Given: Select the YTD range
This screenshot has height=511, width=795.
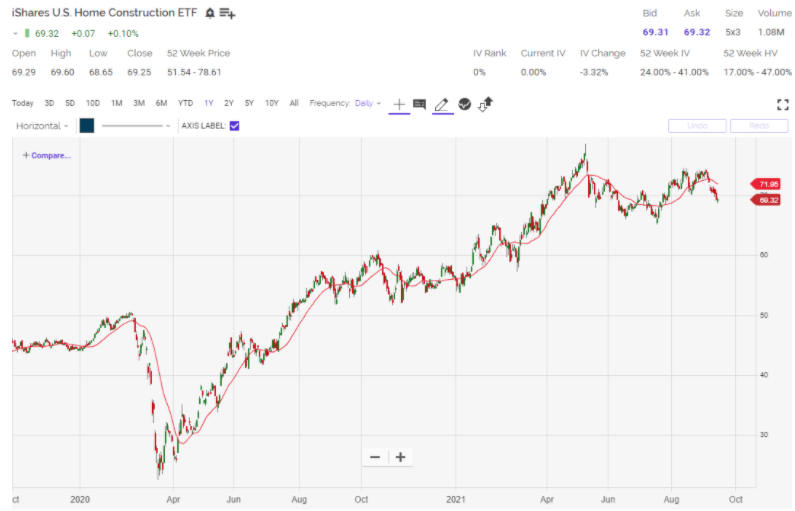Looking at the screenshot, I should point(185,103).
